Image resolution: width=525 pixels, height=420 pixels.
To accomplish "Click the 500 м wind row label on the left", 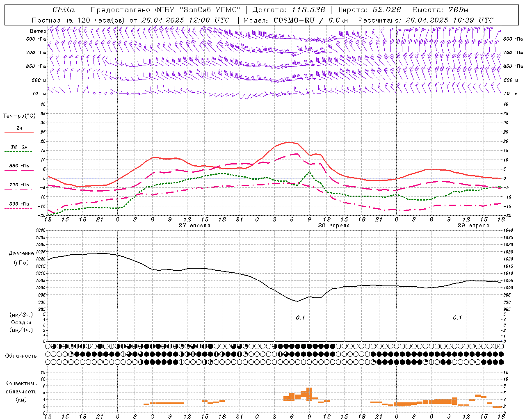I will pyautogui.click(x=39, y=80).
